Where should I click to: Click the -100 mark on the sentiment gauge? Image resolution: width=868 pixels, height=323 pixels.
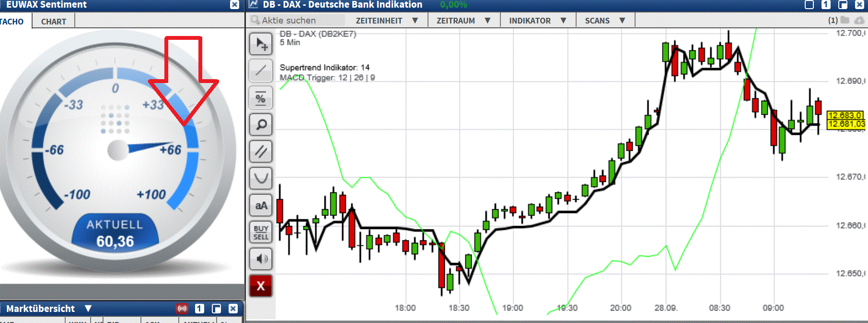point(77,194)
